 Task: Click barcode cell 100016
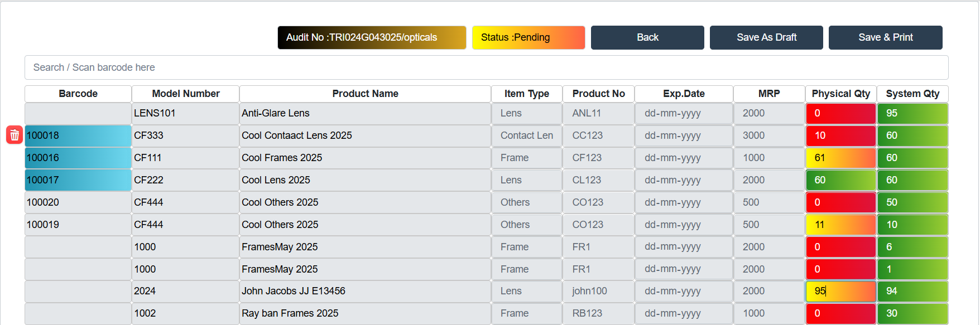(x=78, y=158)
